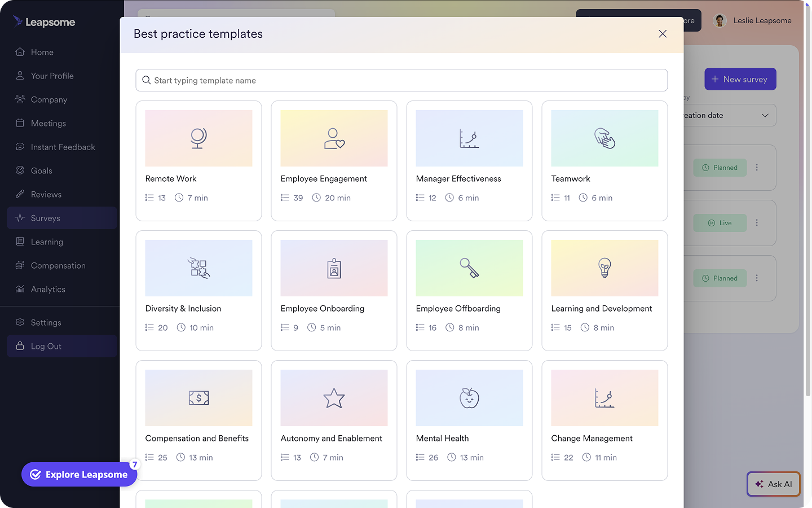
Task: Click the apple icon on Mental Health
Action: pyautogui.click(x=469, y=398)
